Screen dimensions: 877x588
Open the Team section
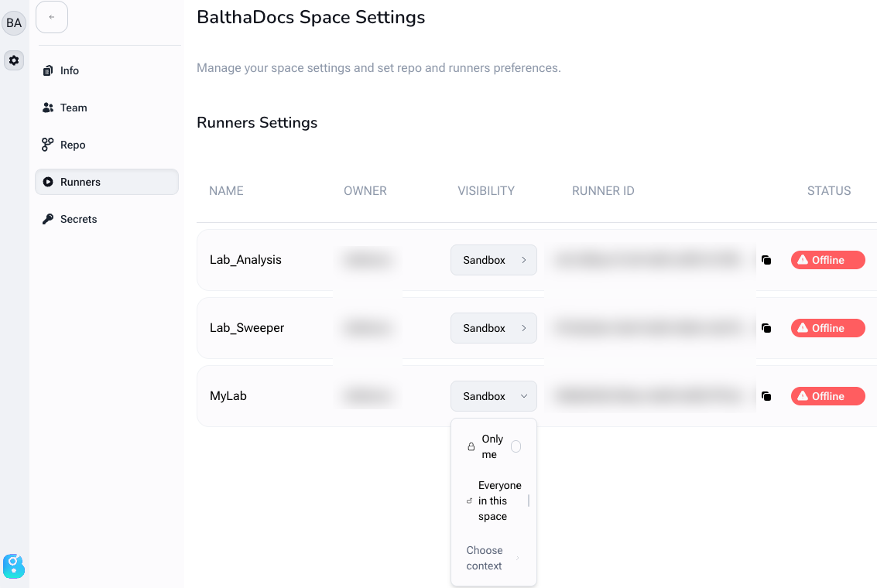[x=107, y=108]
